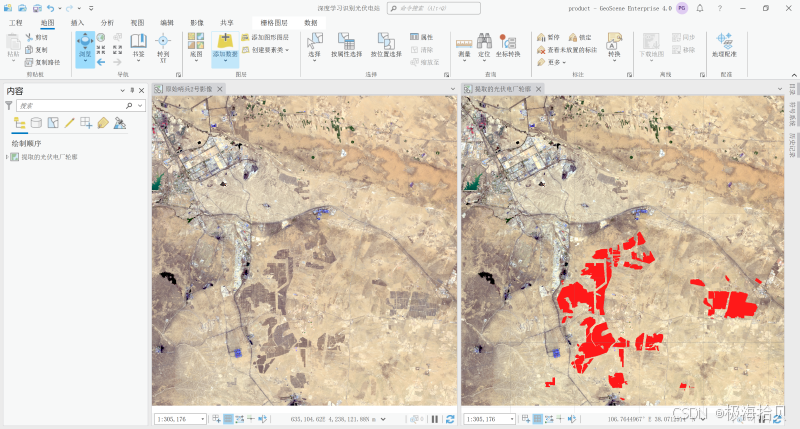The image size is (800, 429).
Task: Click the Full Extent globe icon
Action: click(x=101, y=37)
